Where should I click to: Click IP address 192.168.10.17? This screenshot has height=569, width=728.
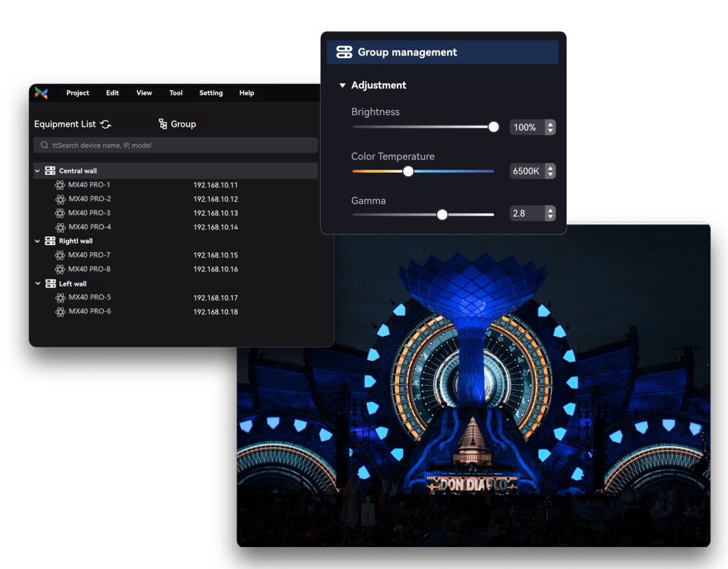tap(215, 298)
